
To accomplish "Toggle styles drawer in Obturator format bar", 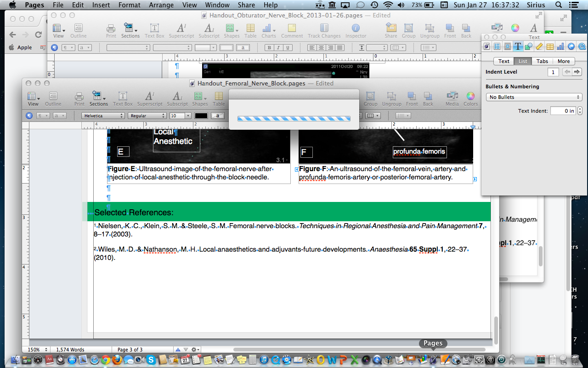I will pos(54,47).
